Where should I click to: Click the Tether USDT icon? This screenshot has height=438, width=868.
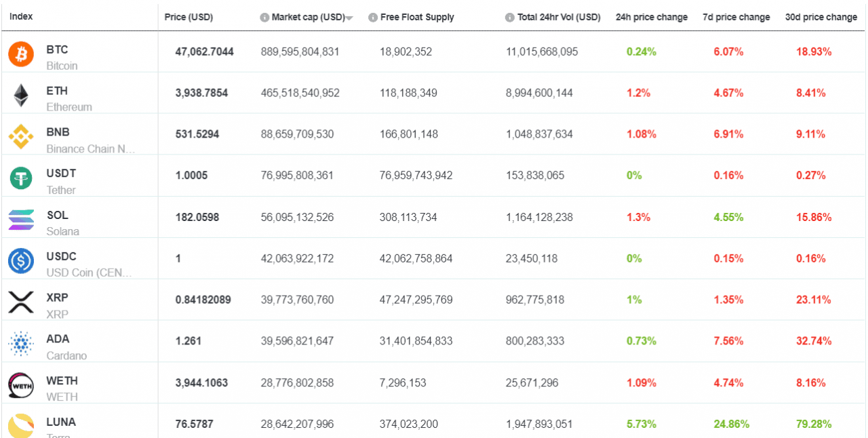20,176
